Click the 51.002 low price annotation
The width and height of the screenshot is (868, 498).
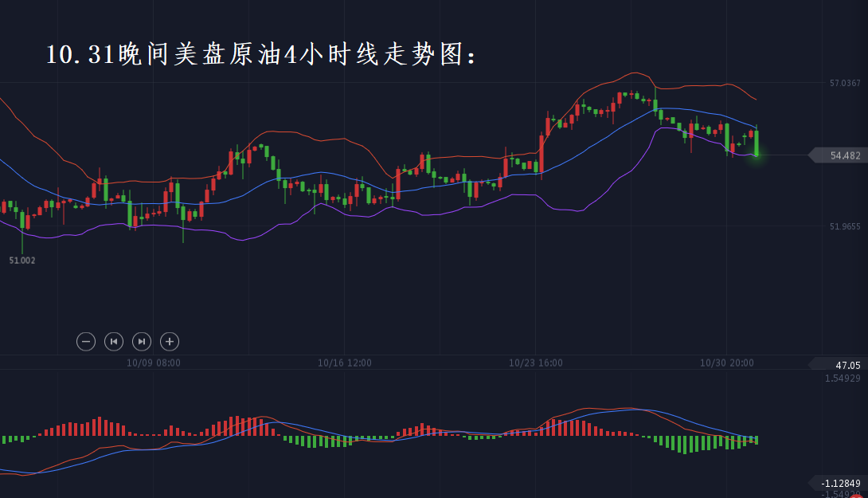(22, 261)
